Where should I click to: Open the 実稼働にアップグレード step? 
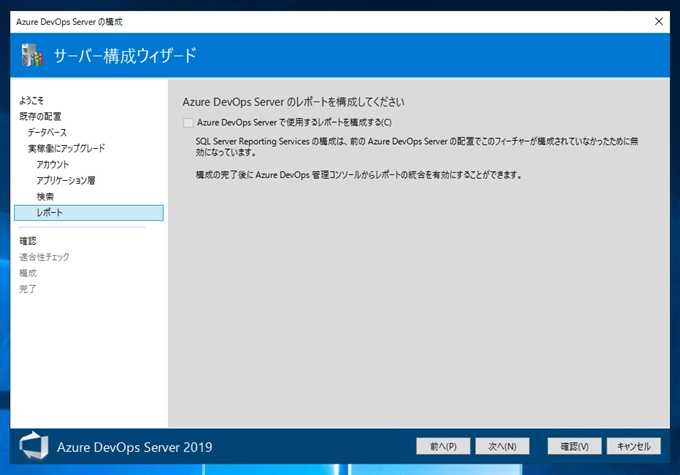66,148
